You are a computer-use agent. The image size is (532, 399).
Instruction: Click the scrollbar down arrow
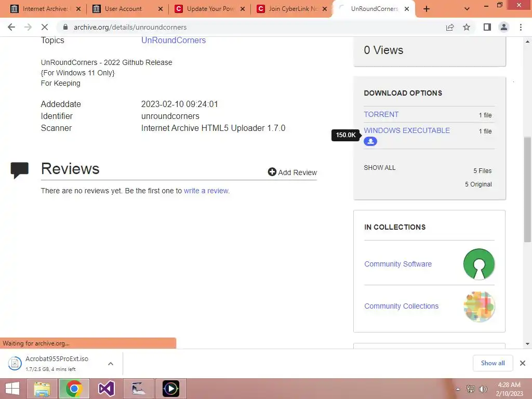pos(527,344)
